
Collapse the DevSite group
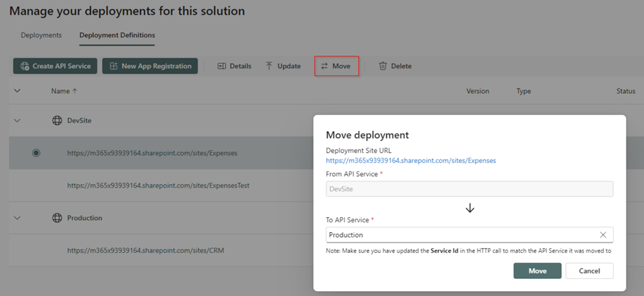tap(18, 121)
